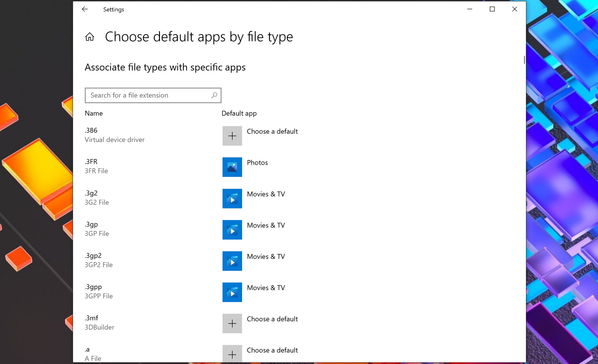Image resolution: width=598 pixels, height=364 pixels.
Task: Click the "3DBuilder" description text
Action: 99,327
